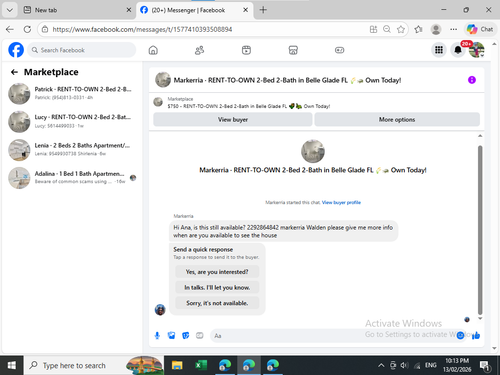Open the ENG language indicator
500x375 pixels.
tap(431, 365)
